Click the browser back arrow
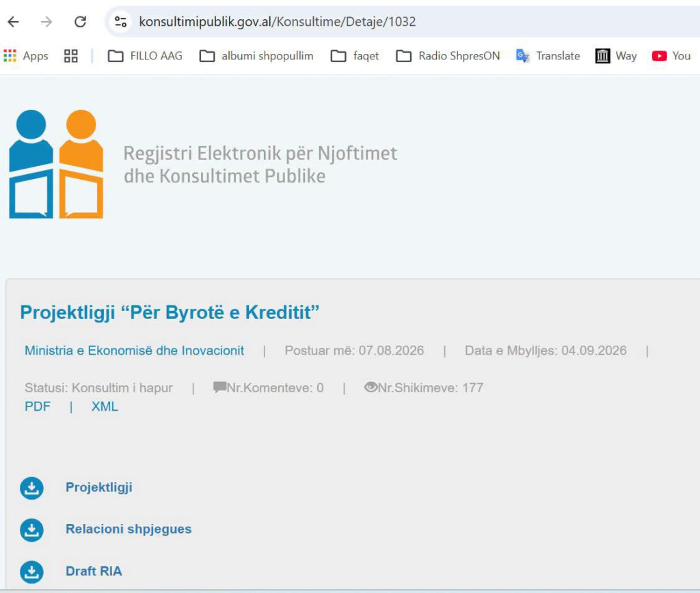The image size is (700, 593). [14, 21]
